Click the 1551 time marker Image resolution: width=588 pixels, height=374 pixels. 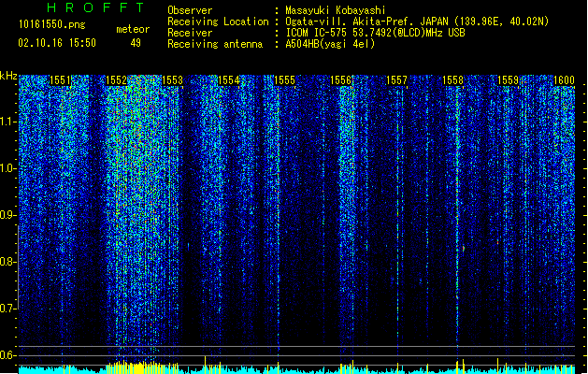[60, 80]
